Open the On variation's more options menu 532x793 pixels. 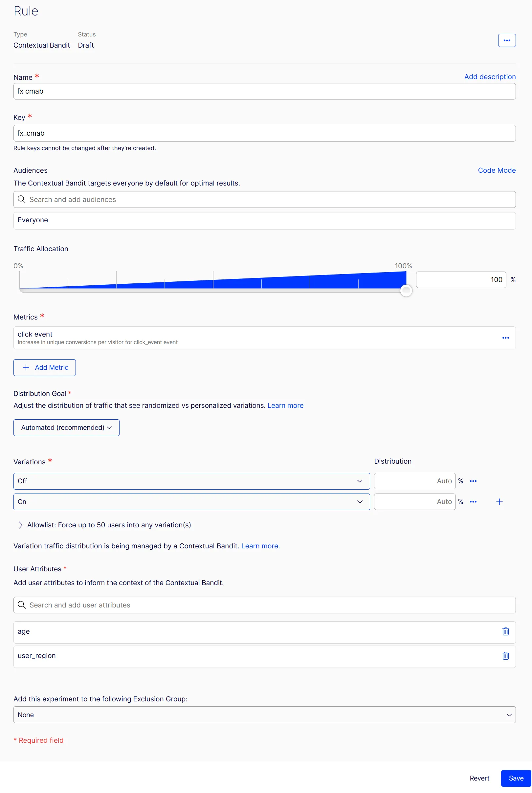point(473,502)
